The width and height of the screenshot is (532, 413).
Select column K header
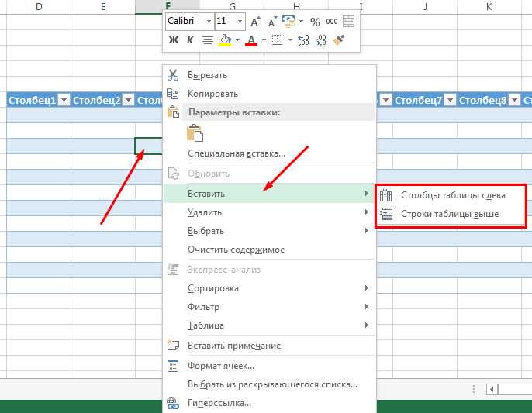point(489,7)
